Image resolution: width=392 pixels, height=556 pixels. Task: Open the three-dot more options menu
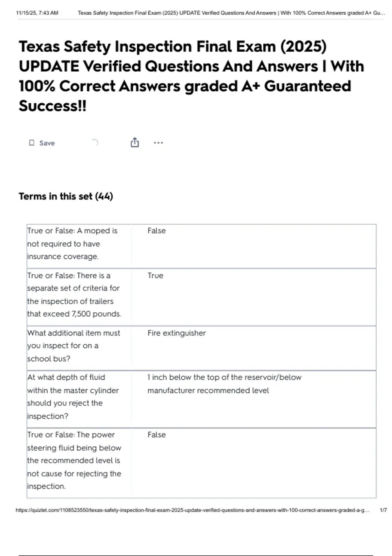coord(158,143)
